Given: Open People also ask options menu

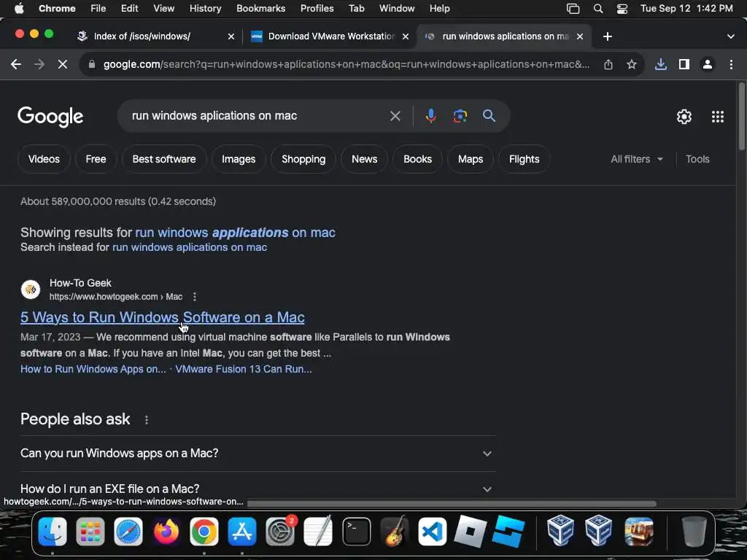Looking at the screenshot, I should click(x=146, y=420).
